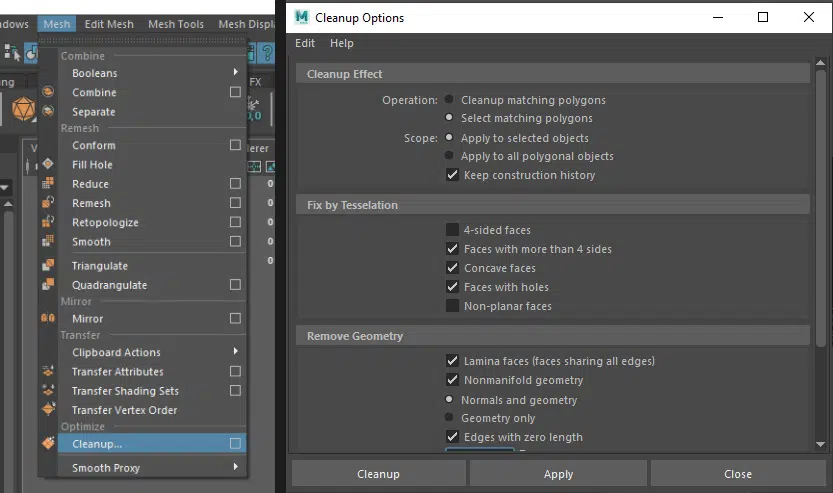This screenshot has height=493, width=833.
Task: Click the help question mark toolbar icon
Action: click(267, 53)
